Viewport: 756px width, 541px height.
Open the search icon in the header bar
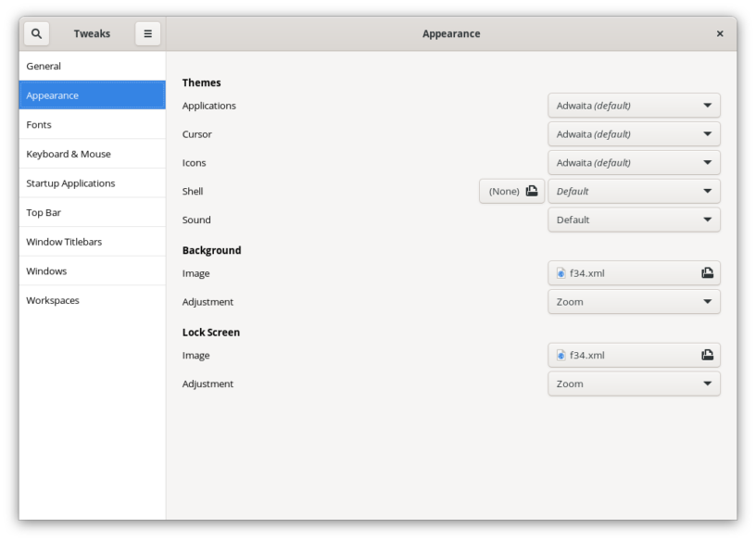coord(36,33)
